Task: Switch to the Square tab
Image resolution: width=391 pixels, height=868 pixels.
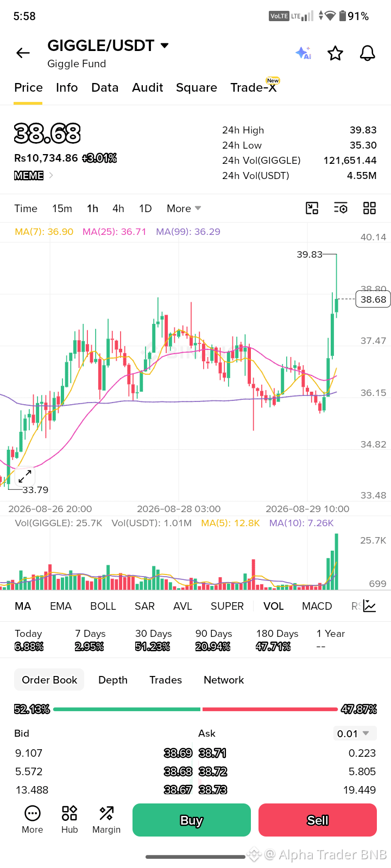Action: (x=197, y=88)
